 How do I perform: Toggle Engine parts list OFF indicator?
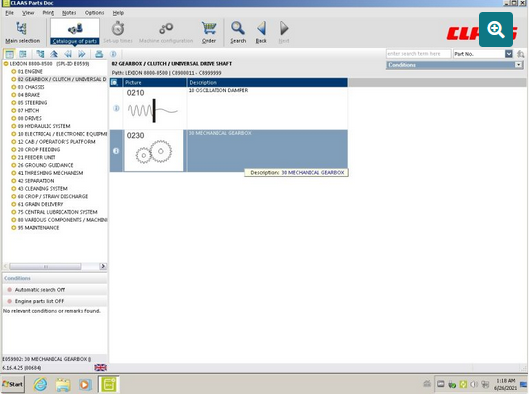point(9,301)
